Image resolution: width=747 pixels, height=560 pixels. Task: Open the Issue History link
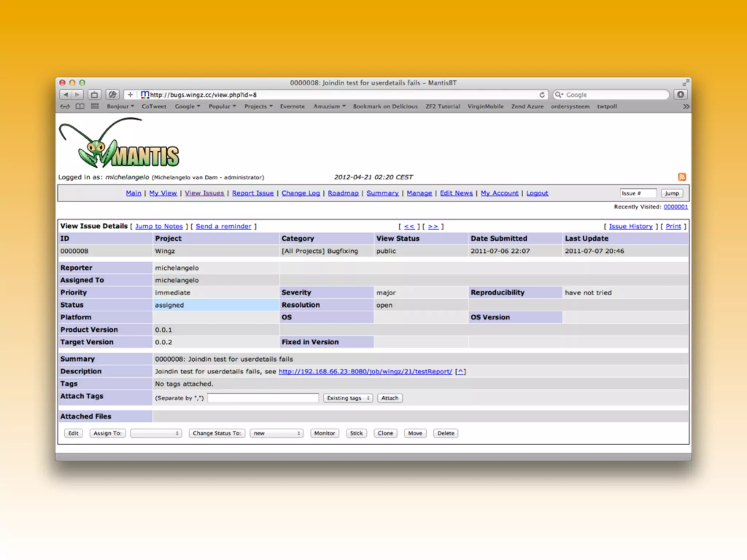tap(630, 226)
